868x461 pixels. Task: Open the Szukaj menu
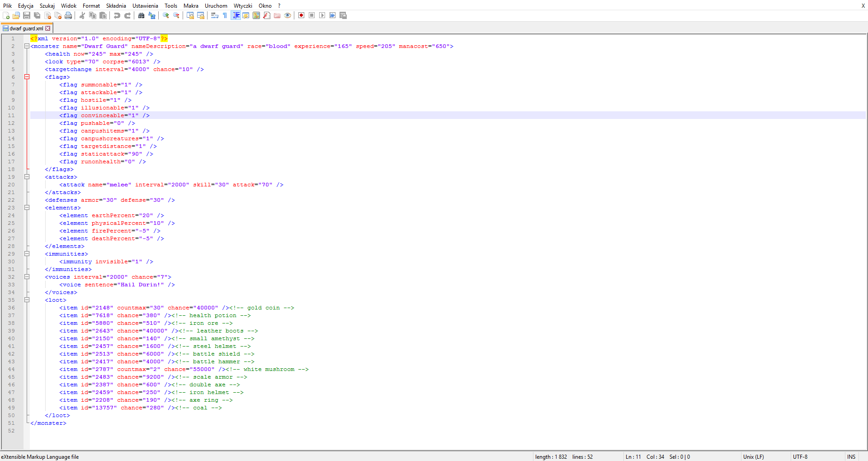47,5
